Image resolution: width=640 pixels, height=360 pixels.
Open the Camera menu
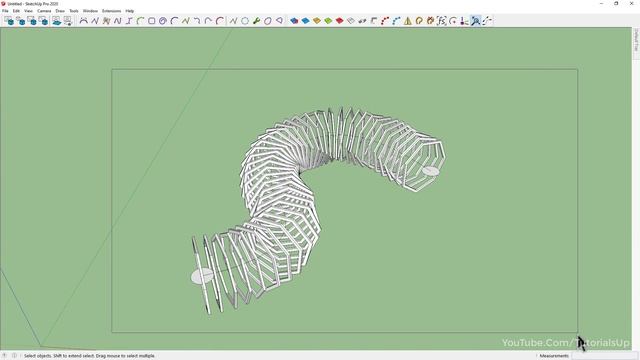coord(44,11)
